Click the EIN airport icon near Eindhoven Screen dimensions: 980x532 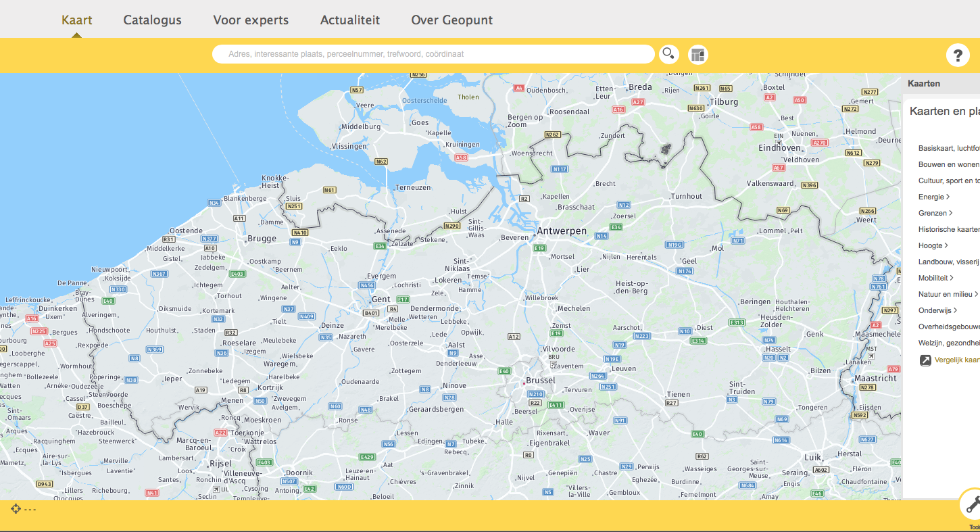[x=778, y=143]
